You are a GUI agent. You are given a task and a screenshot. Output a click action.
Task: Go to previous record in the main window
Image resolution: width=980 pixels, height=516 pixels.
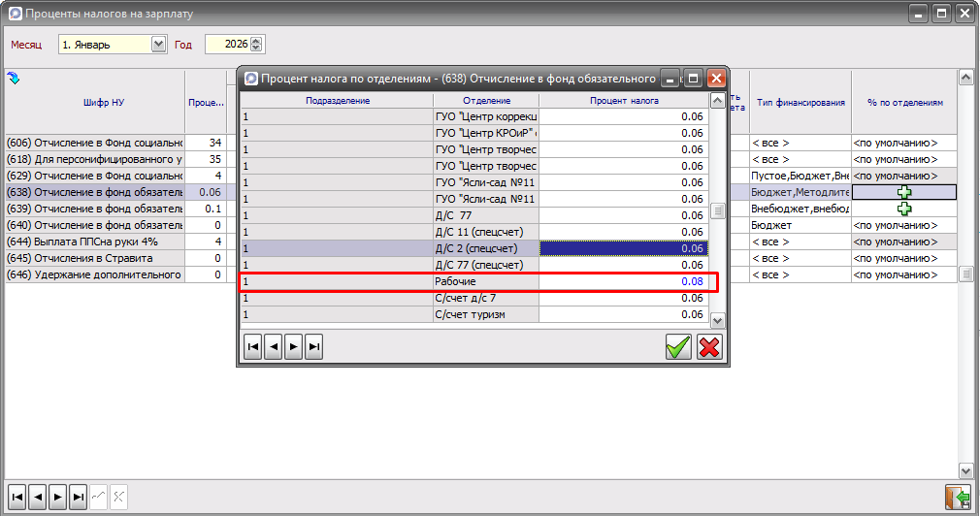[x=38, y=496]
